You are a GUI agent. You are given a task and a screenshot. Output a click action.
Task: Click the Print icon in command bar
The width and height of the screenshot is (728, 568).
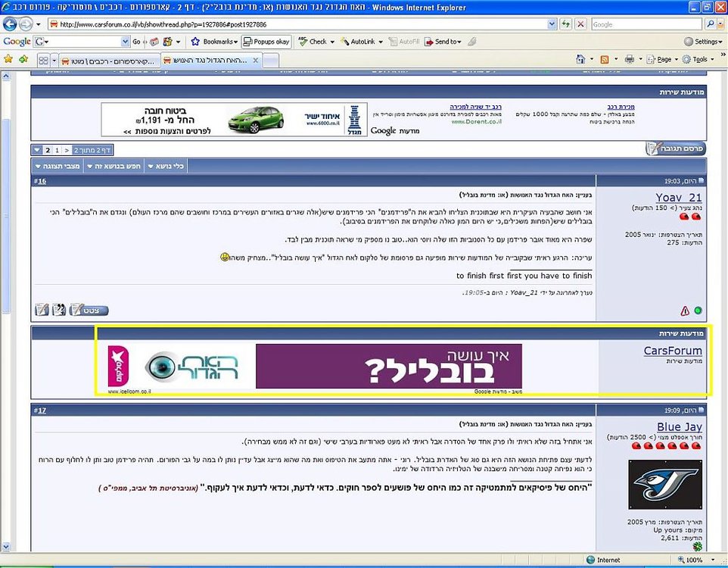629,59
